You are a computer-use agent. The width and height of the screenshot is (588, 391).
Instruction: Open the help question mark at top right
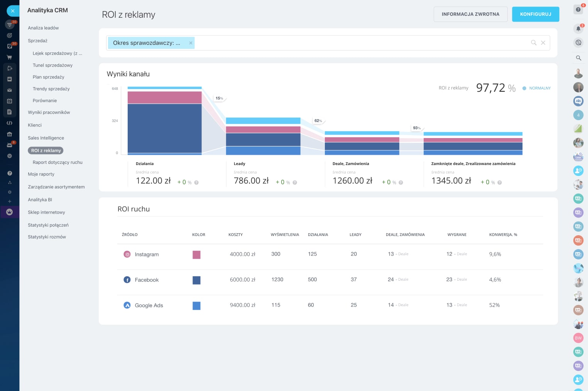tap(578, 10)
